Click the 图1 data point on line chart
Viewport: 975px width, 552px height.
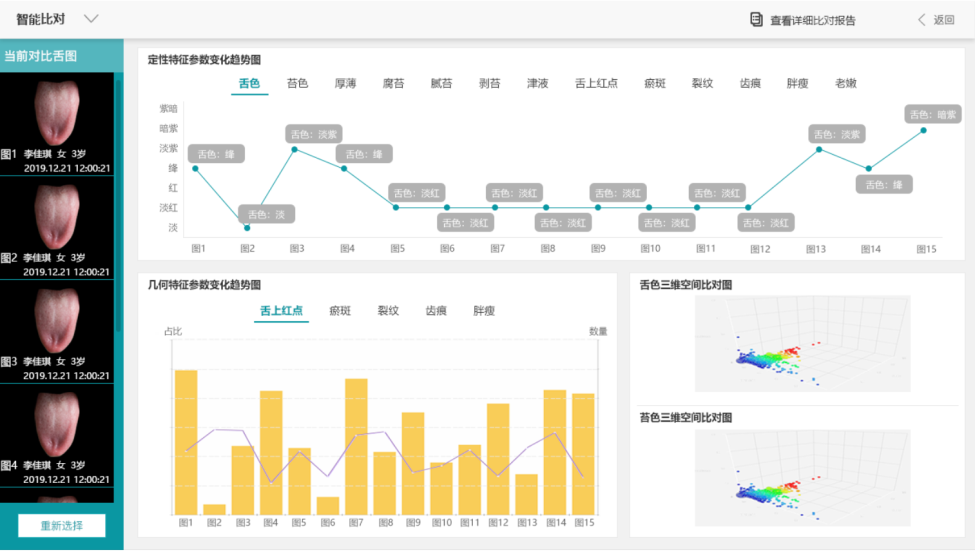click(x=195, y=168)
